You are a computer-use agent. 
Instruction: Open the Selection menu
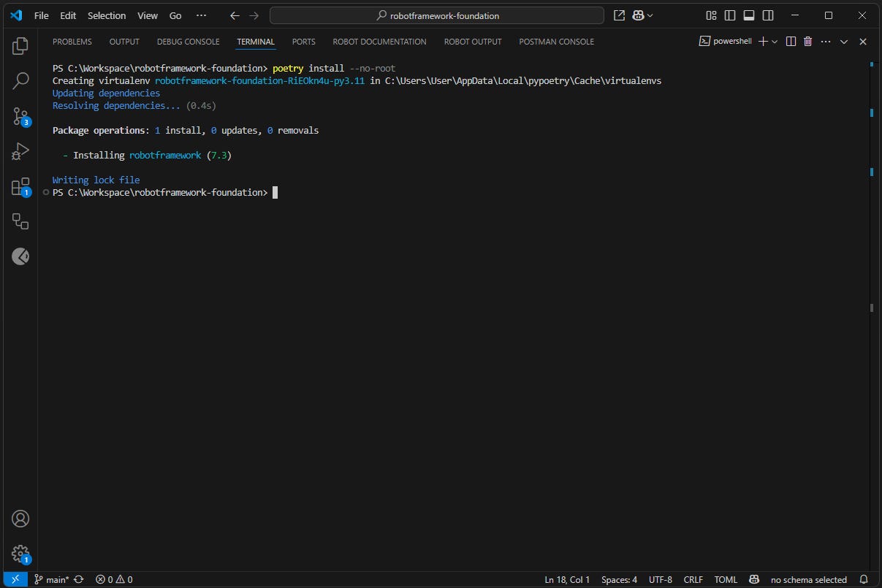coord(107,15)
